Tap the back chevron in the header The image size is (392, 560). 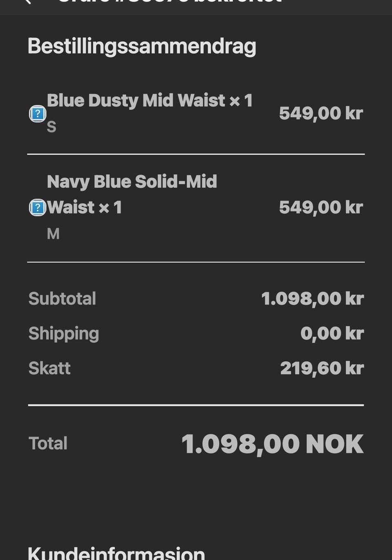pos(27,1)
